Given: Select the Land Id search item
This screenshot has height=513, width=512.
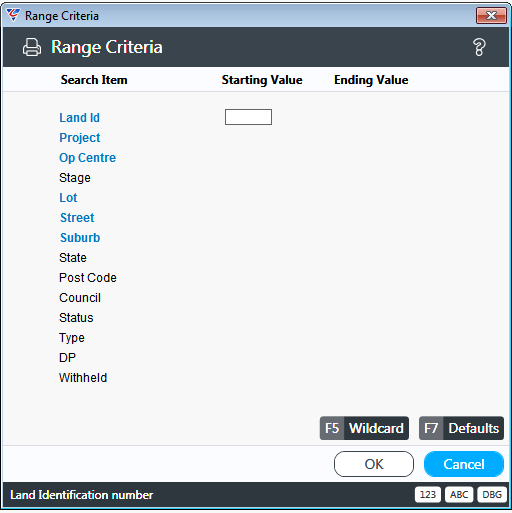Looking at the screenshot, I should point(79,118).
